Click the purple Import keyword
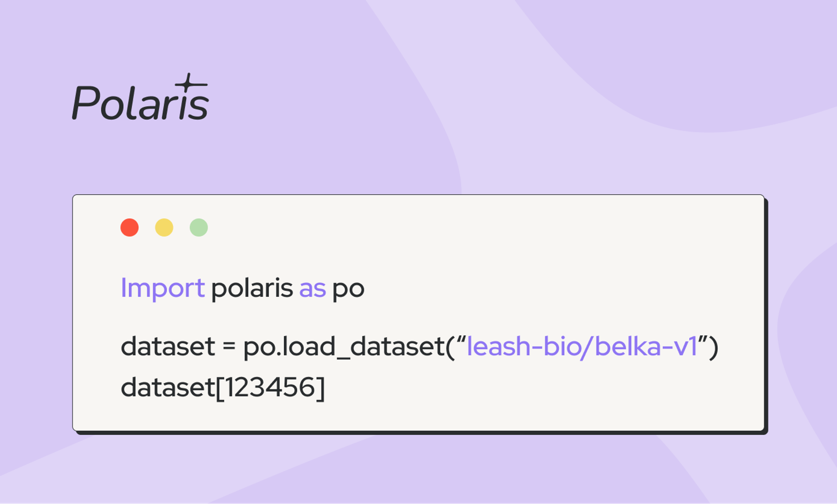837x504 pixels. (x=162, y=288)
